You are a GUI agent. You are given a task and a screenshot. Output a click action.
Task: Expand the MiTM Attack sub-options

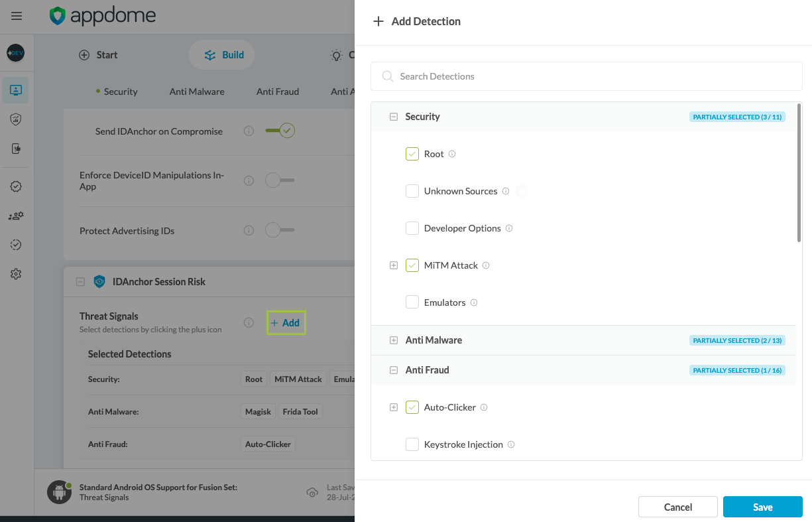point(394,265)
